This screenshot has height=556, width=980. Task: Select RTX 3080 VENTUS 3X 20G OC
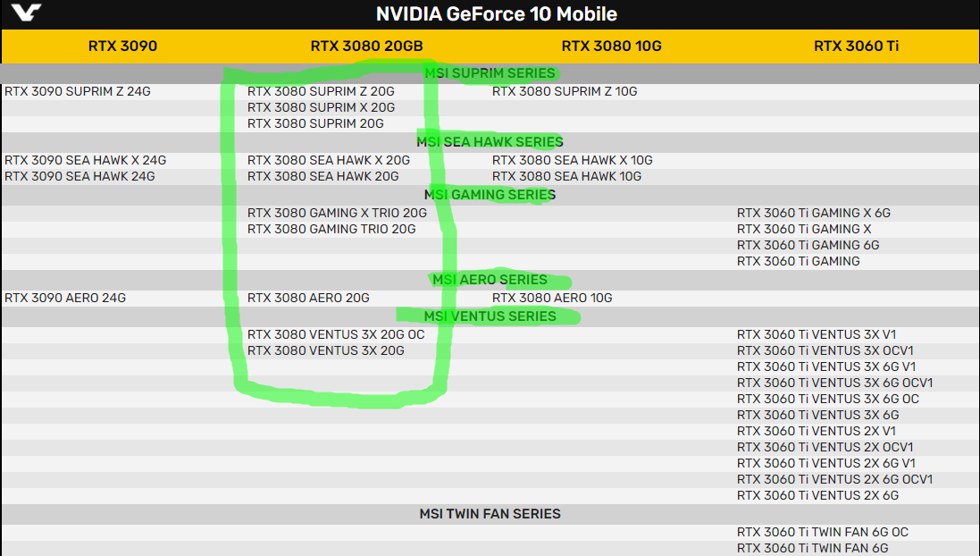(x=336, y=334)
